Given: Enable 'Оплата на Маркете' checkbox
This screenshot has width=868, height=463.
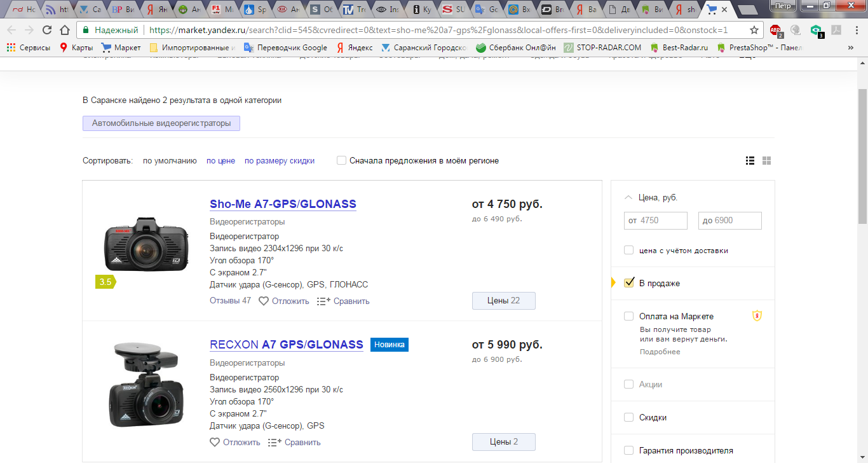Looking at the screenshot, I should click(x=629, y=316).
